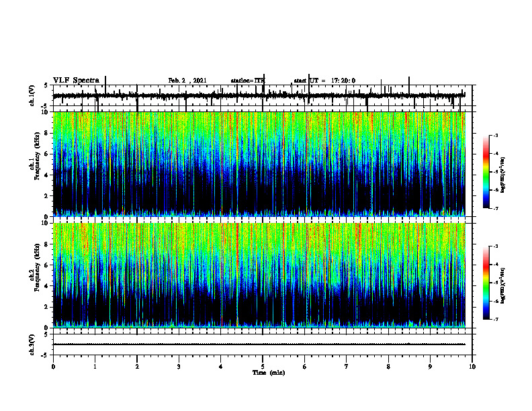
Task: Select the ch.2 spectrogram color bar
Action: tap(486, 283)
